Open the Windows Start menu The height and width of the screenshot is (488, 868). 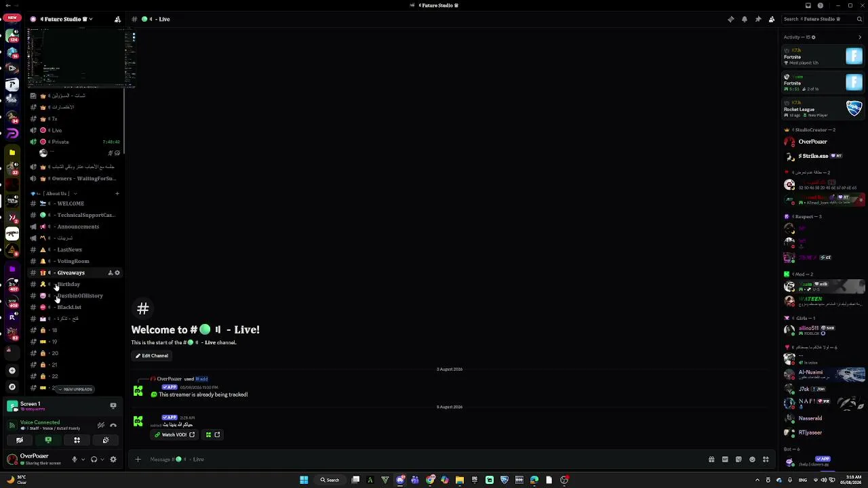[304, 480]
